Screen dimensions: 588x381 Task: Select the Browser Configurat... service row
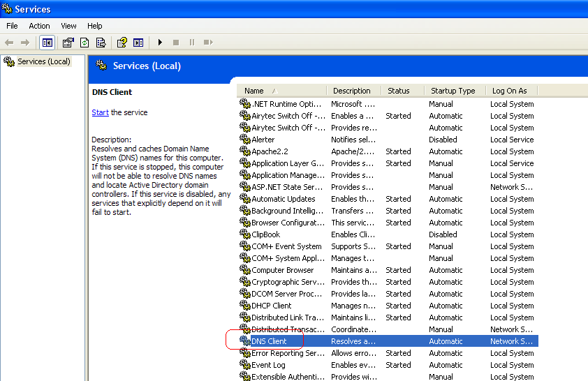(x=388, y=223)
